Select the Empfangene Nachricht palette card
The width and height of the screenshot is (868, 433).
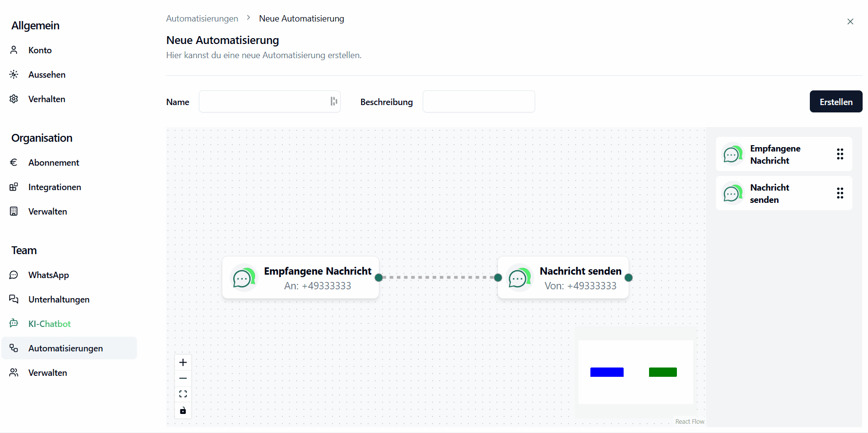(x=784, y=154)
